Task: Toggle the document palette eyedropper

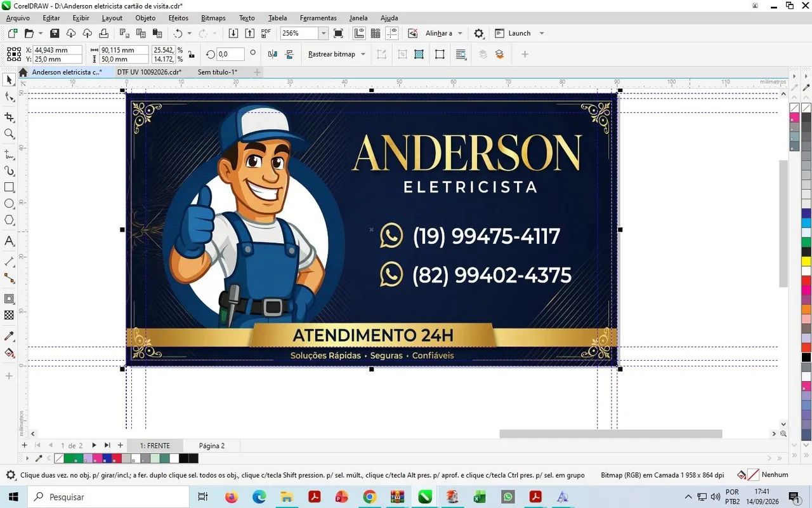Action: tap(38, 458)
